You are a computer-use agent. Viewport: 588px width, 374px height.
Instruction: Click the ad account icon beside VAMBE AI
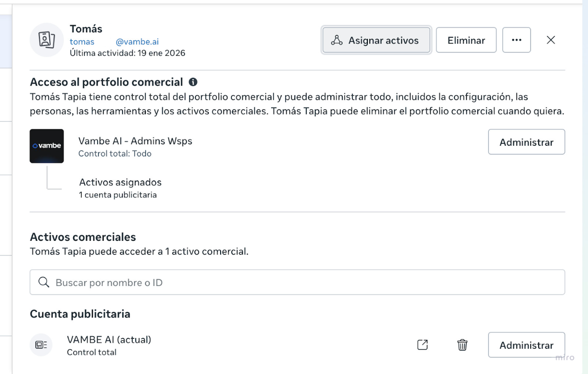[x=41, y=345]
